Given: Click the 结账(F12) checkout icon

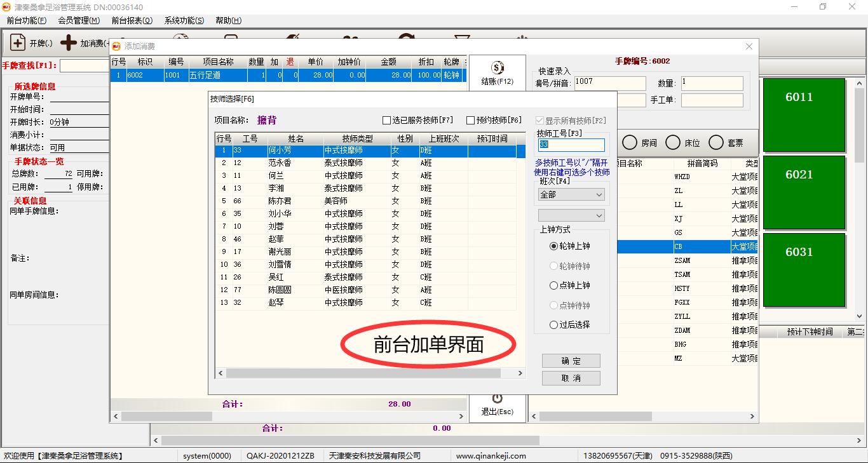Looking at the screenshot, I should [x=497, y=68].
